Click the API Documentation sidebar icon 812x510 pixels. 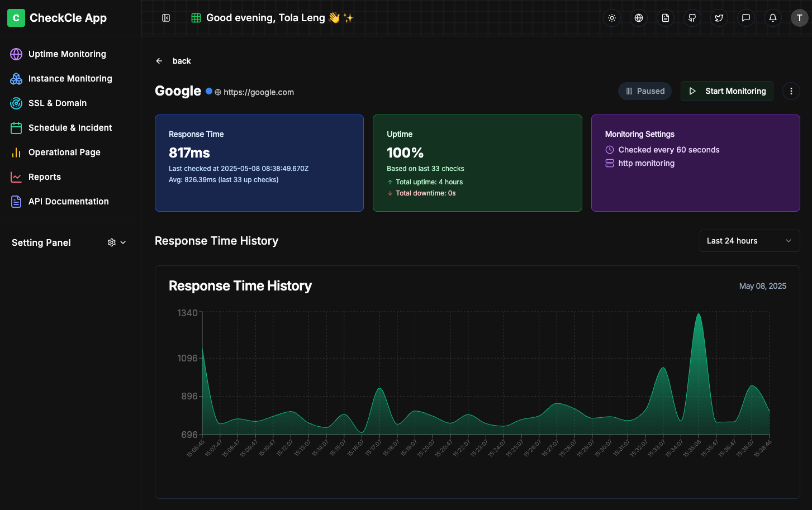pyautogui.click(x=16, y=201)
